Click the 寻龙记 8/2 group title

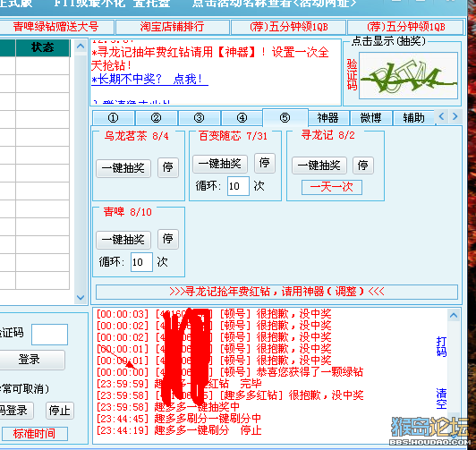click(327, 135)
